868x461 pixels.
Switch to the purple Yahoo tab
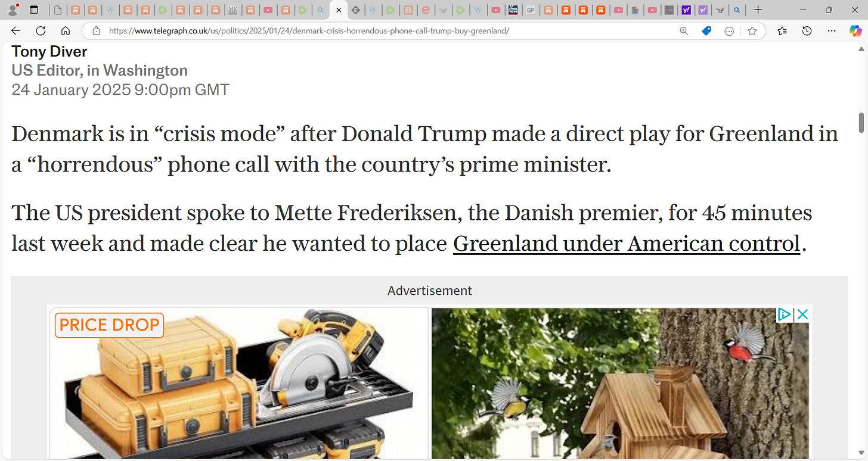coord(686,10)
